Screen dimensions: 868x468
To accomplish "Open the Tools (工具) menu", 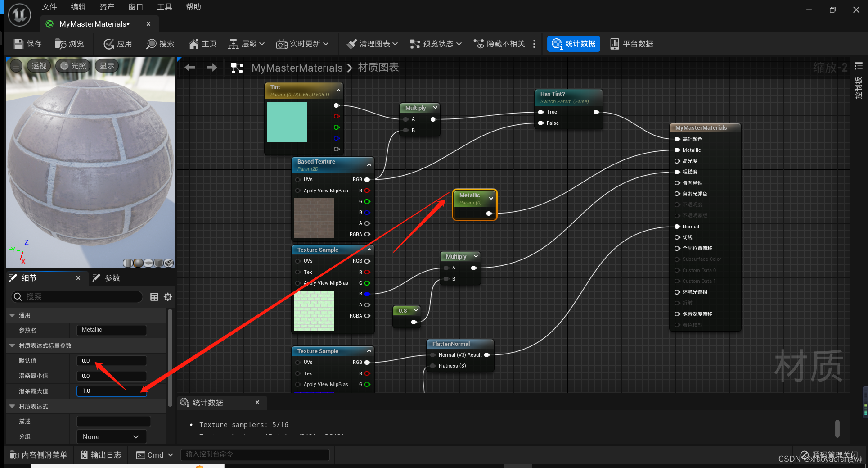I will pos(165,7).
